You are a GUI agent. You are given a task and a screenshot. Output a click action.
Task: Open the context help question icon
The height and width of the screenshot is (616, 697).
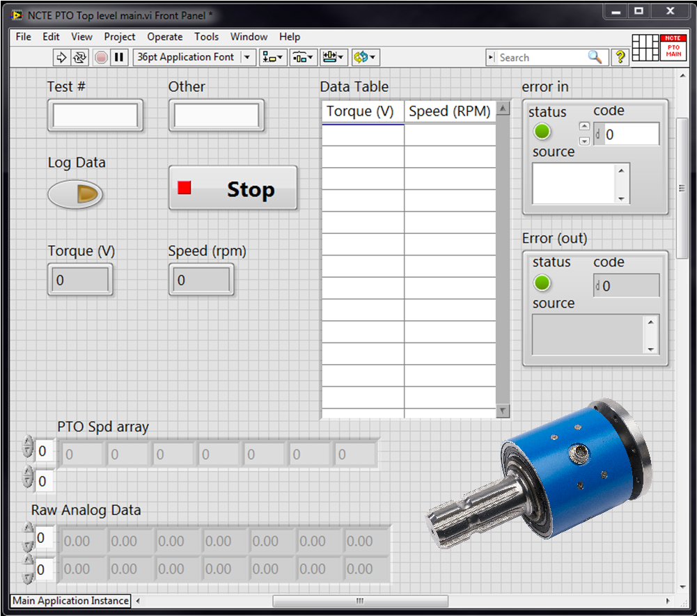(620, 58)
